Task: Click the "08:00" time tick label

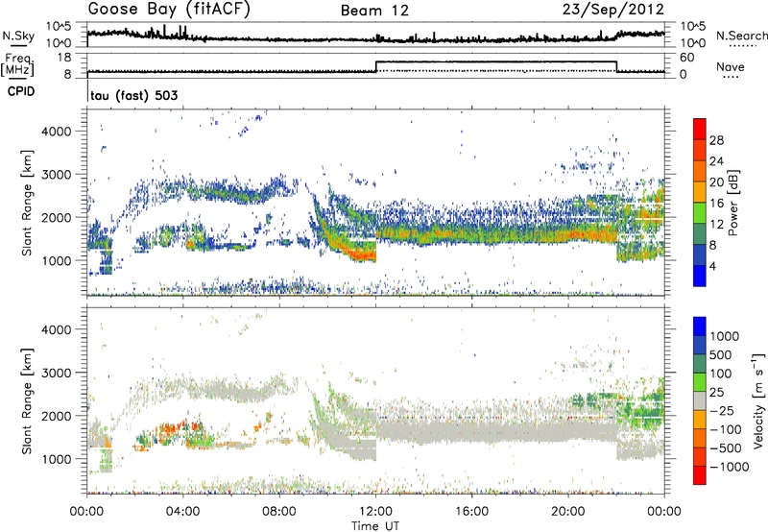Action: pyautogui.click(x=279, y=512)
